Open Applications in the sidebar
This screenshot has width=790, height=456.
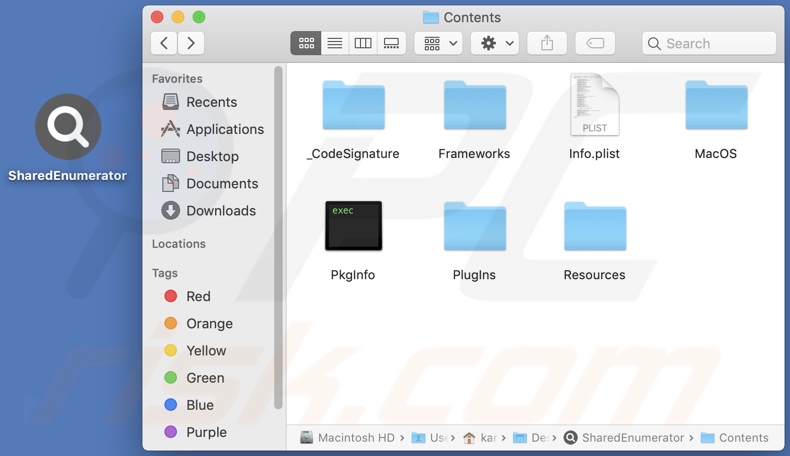(212, 129)
